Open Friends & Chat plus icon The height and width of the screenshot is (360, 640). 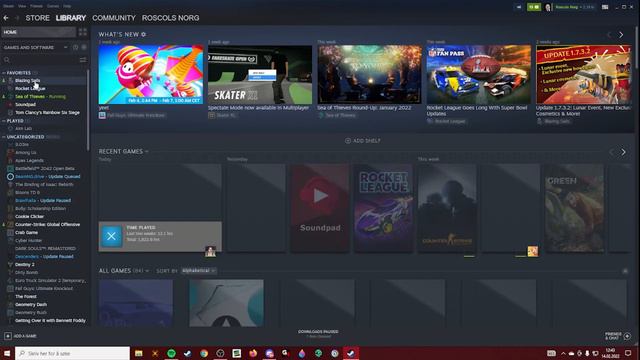(x=627, y=336)
